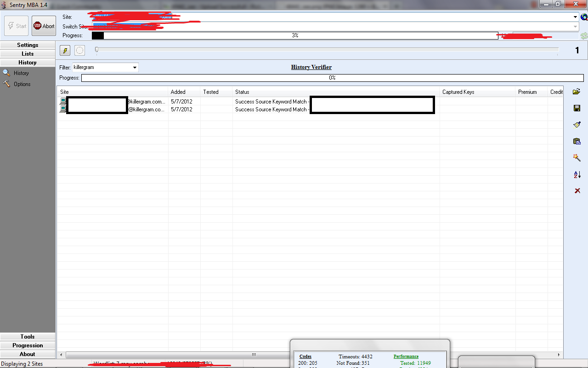Click the History Verifier heading link
The height and width of the screenshot is (368, 588).
click(x=311, y=67)
